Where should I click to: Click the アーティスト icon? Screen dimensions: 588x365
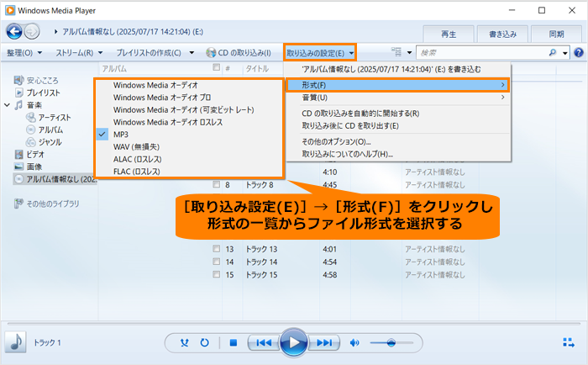click(x=31, y=117)
